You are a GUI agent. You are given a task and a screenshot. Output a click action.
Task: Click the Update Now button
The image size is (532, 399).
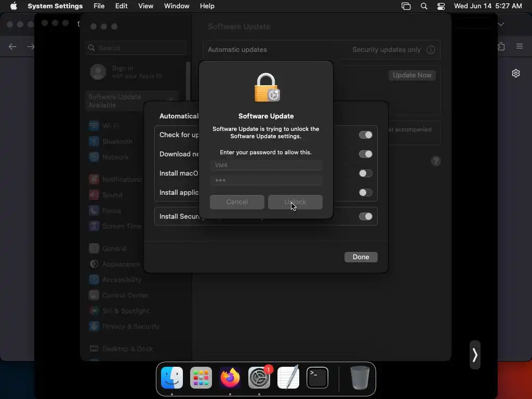pyautogui.click(x=412, y=75)
